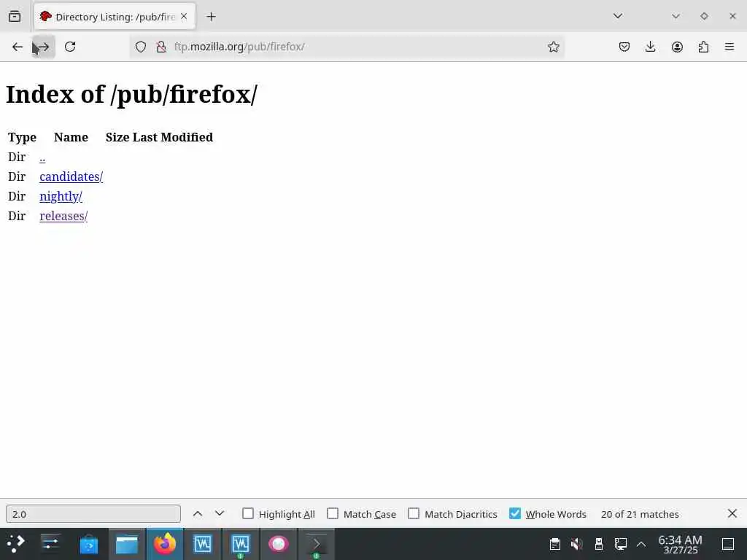
Task: Open the clock showing 6:34 AM
Action: [680, 544]
